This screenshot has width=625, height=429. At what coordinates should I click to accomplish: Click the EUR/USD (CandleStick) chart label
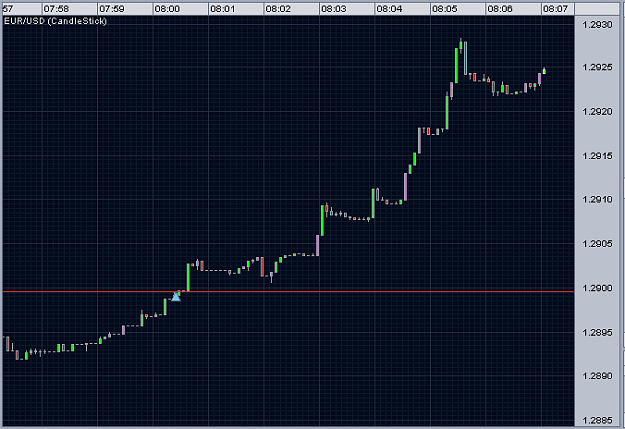[x=55, y=21]
